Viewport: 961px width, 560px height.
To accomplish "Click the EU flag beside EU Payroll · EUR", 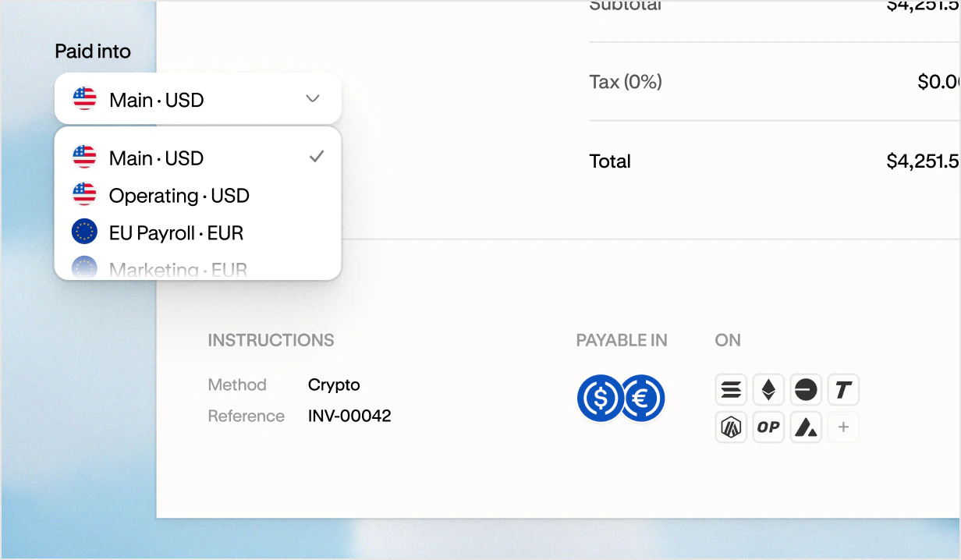I will 84,231.
